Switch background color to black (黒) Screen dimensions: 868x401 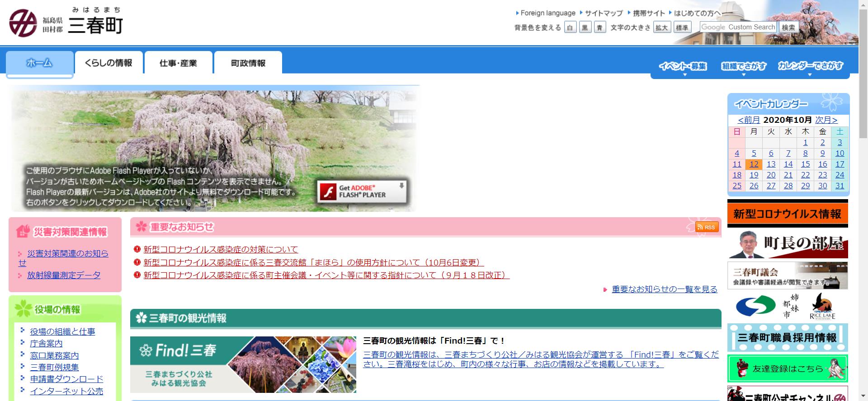coord(585,28)
